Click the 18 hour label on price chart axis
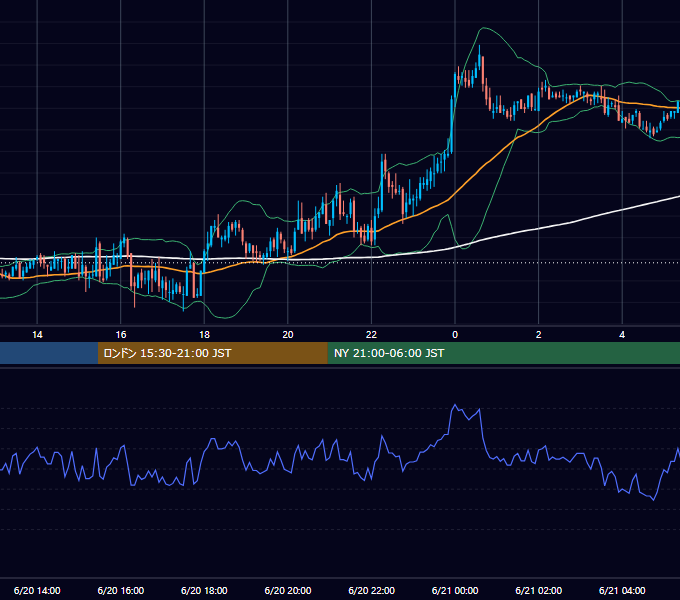The width and height of the screenshot is (680, 600). [x=204, y=335]
